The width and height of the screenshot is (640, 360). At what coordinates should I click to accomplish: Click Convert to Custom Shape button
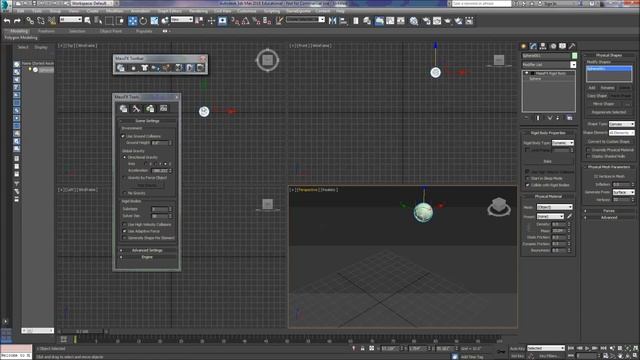click(609, 142)
